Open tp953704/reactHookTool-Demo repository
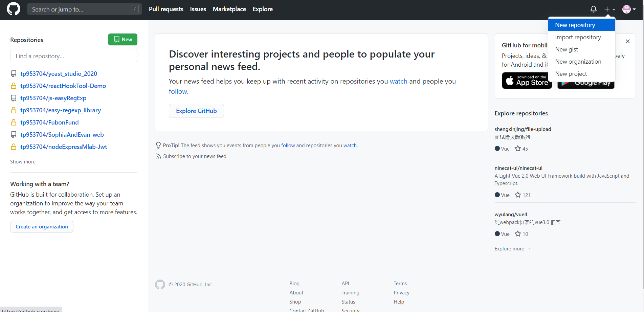This screenshot has width=644, height=312. 63,86
